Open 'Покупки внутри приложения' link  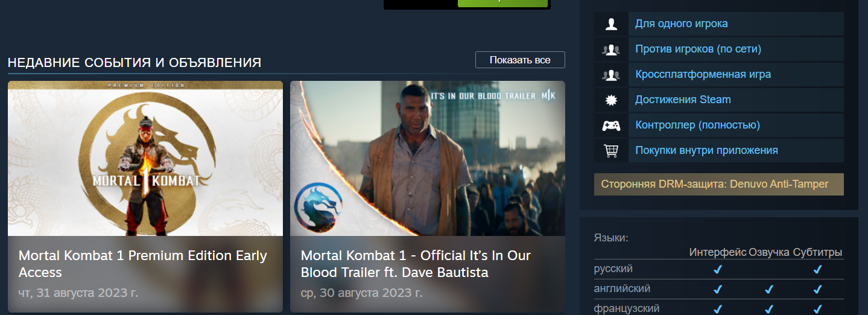tap(706, 150)
